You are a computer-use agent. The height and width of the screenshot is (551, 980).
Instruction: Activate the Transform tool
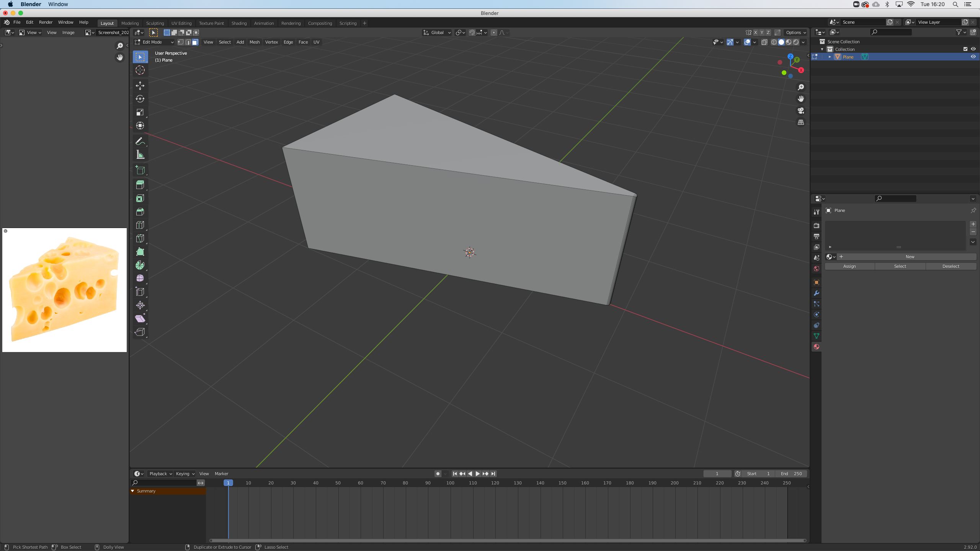pyautogui.click(x=140, y=126)
